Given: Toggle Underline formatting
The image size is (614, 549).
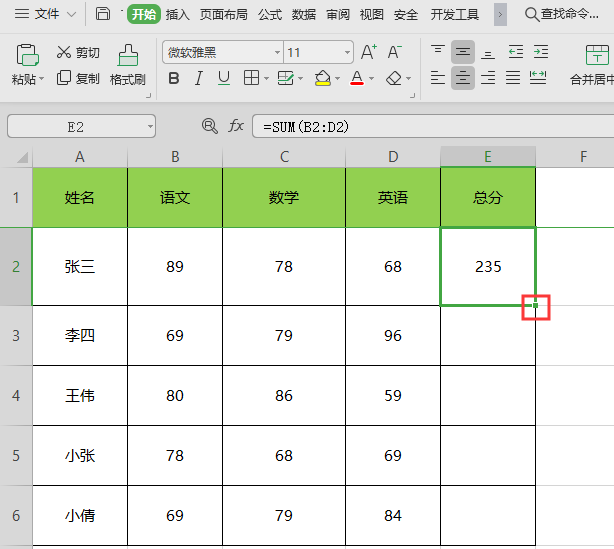Looking at the screenshot, I should click(223, 78).
